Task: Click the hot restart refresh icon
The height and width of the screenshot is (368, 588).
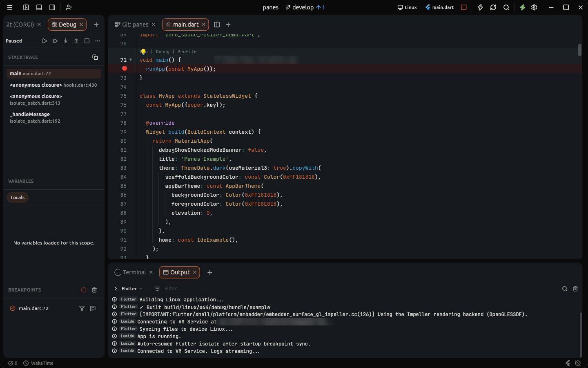Action: click(x=493, y=7)
